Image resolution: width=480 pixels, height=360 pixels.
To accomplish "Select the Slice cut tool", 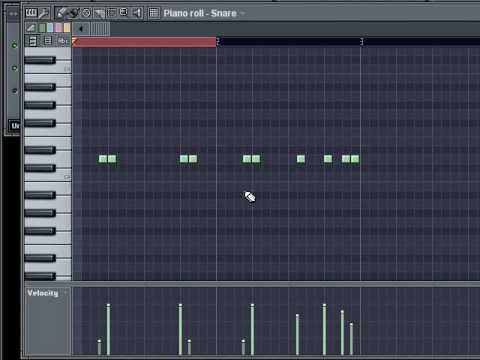I will (x=99, y=13).
